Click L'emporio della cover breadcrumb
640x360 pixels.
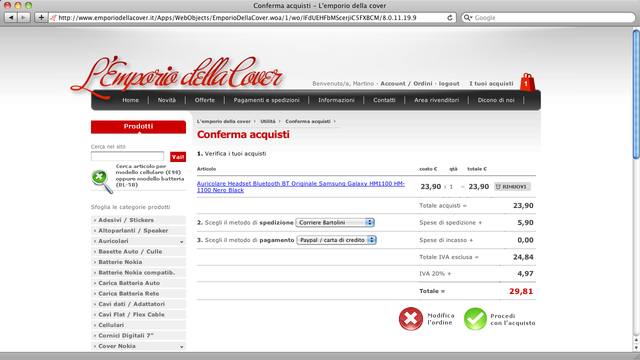224,121
